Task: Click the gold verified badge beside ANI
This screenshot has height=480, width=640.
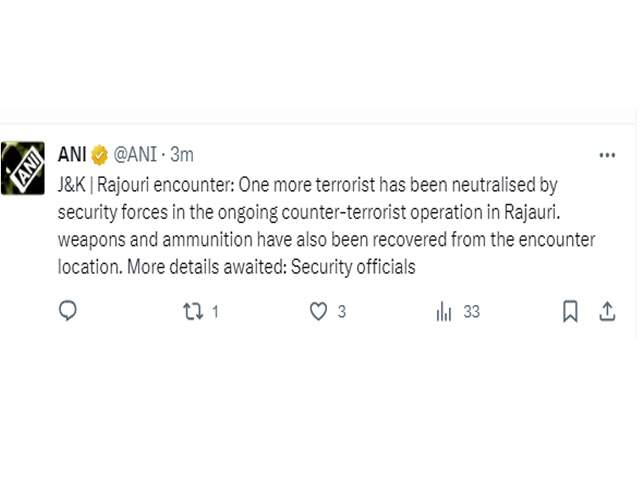Action: (x=99, y=155)
